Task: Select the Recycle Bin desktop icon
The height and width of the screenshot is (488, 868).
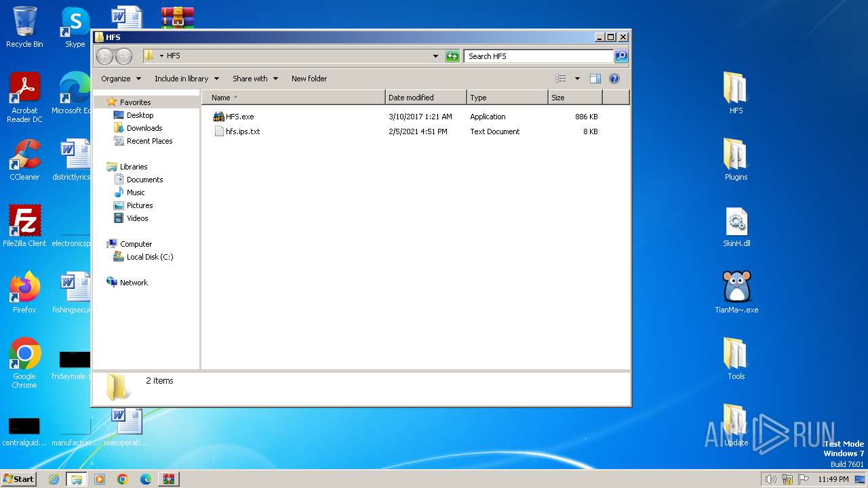Action: pos(24,27)
